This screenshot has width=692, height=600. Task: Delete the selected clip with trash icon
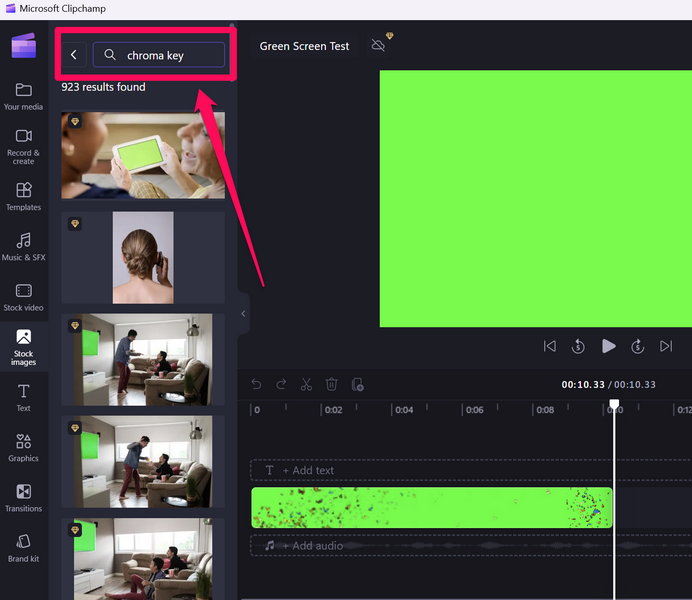tap(332, 384)
